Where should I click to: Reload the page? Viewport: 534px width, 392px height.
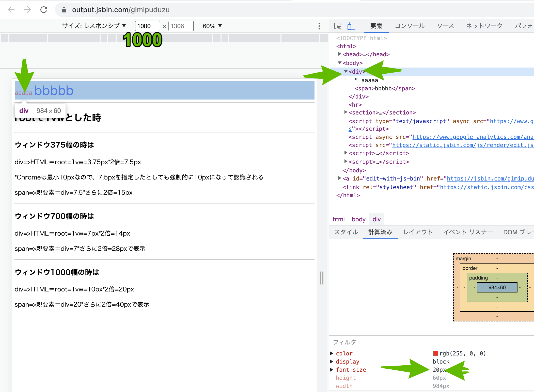pos(44,10)
